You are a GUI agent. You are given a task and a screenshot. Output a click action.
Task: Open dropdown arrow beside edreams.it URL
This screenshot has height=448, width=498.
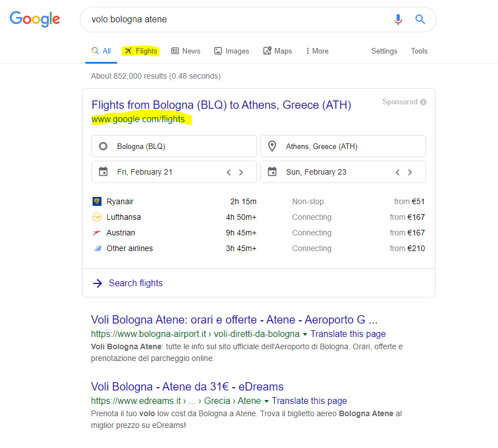[266, 401]
